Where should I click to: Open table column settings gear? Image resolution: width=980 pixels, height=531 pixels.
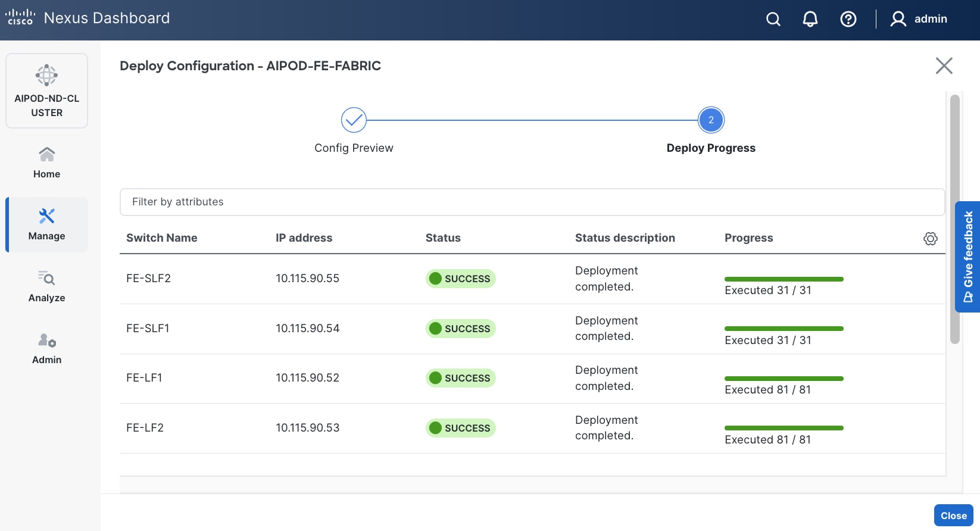click(930, 239)
